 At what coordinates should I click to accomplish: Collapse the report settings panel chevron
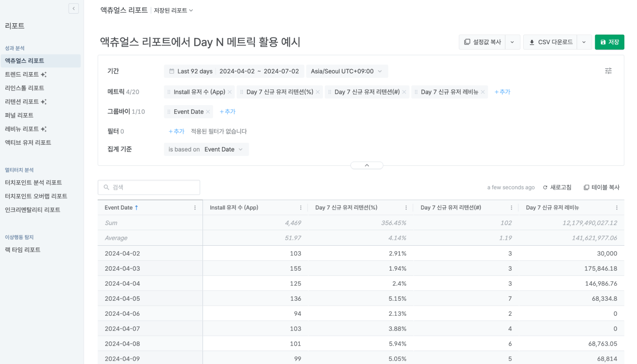(367, 165)
